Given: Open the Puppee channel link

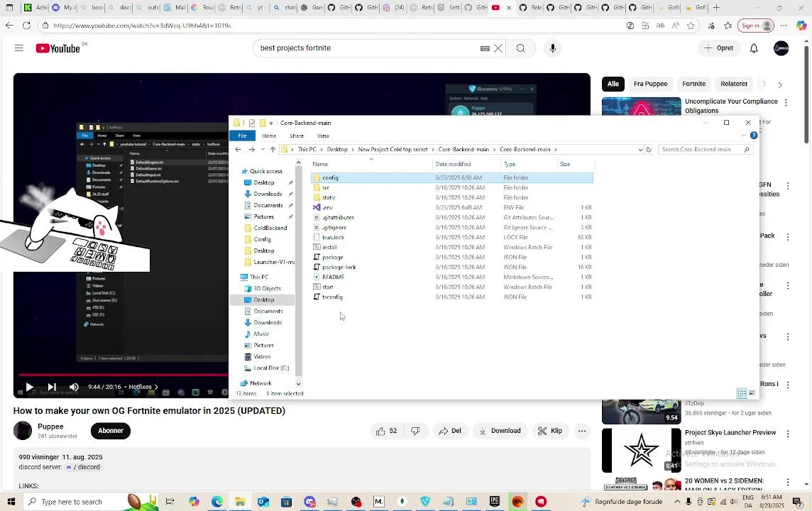Looking at the screenshot, I should [50, 427].
